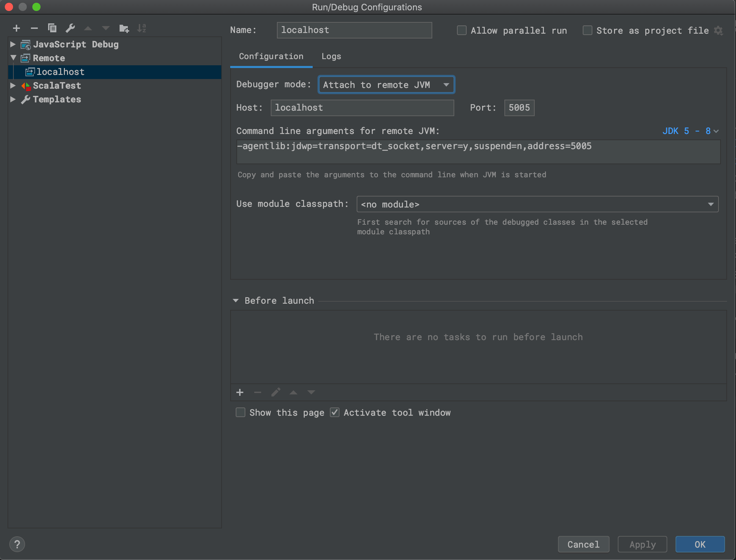Enable Allow parallel run
This screenshot has width=736, height=560.
click(462, 31)
